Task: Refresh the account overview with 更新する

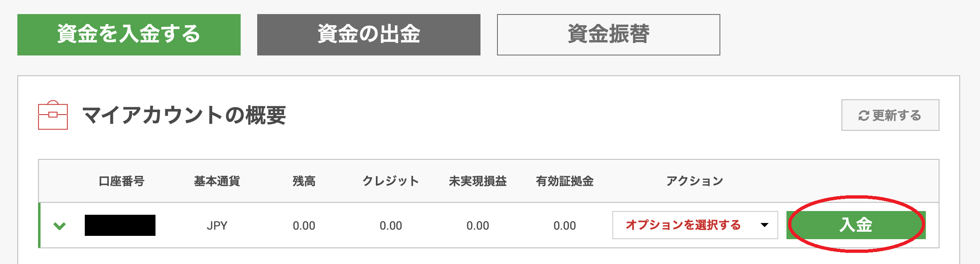Action: pyautogui.click(x=890, y=115)
